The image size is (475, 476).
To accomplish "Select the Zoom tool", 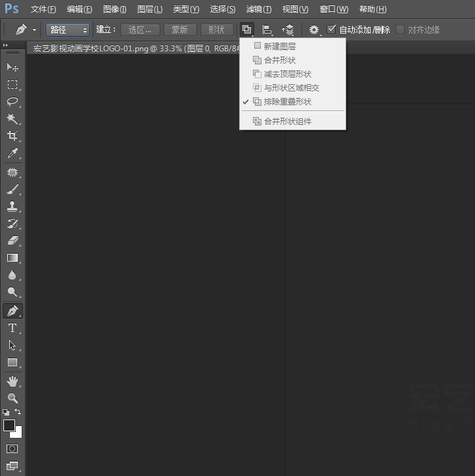I will pos(12,398).
